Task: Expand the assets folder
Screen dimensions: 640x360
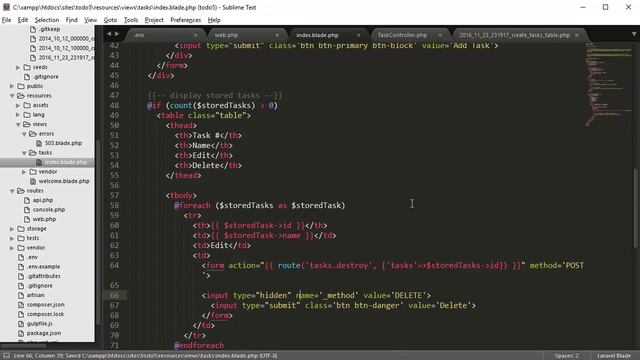Action: click(18, 105)
